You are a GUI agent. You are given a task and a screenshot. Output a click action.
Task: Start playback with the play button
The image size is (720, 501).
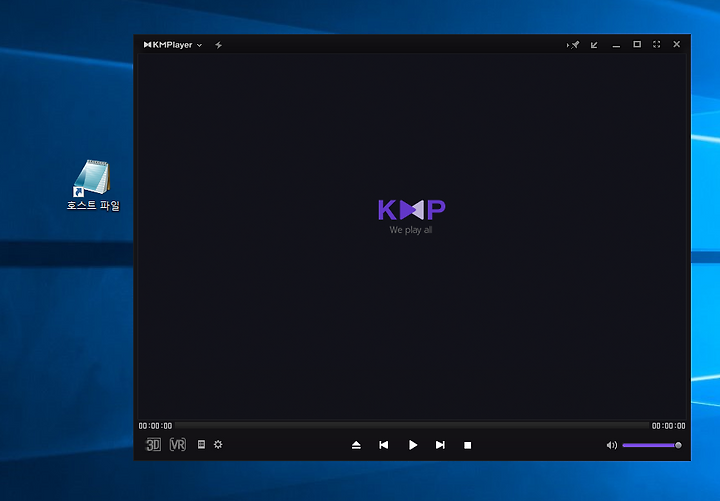[x=413, y=445]
